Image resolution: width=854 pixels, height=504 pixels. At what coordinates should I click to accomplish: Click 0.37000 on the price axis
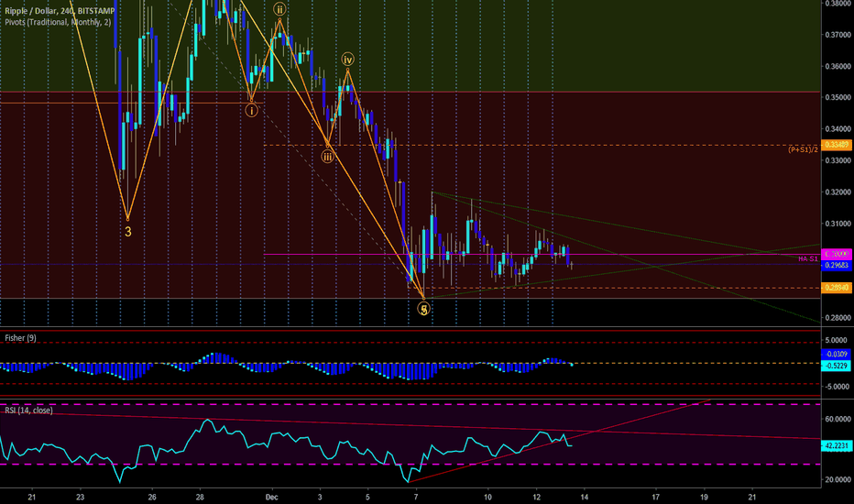click(838, 34)
